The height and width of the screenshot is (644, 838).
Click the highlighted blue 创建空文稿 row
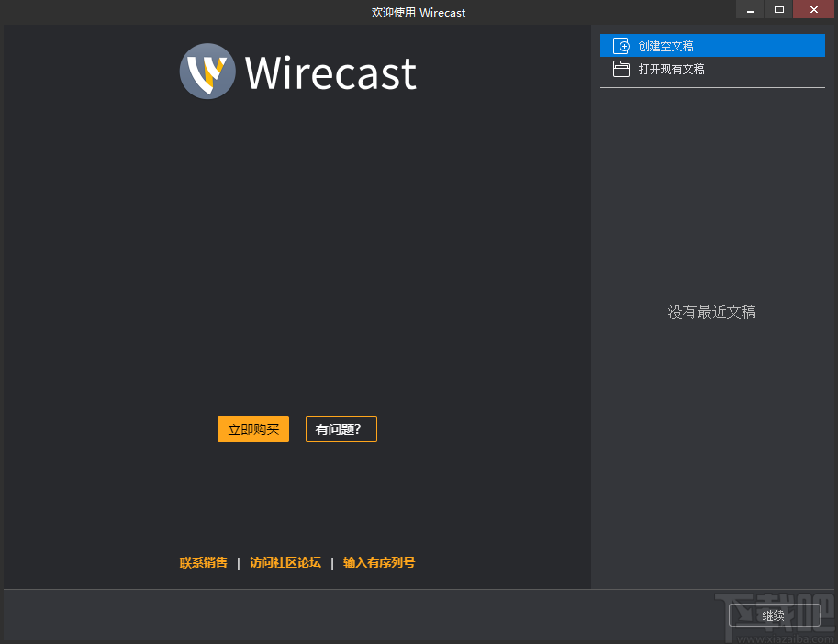[712, 45]
